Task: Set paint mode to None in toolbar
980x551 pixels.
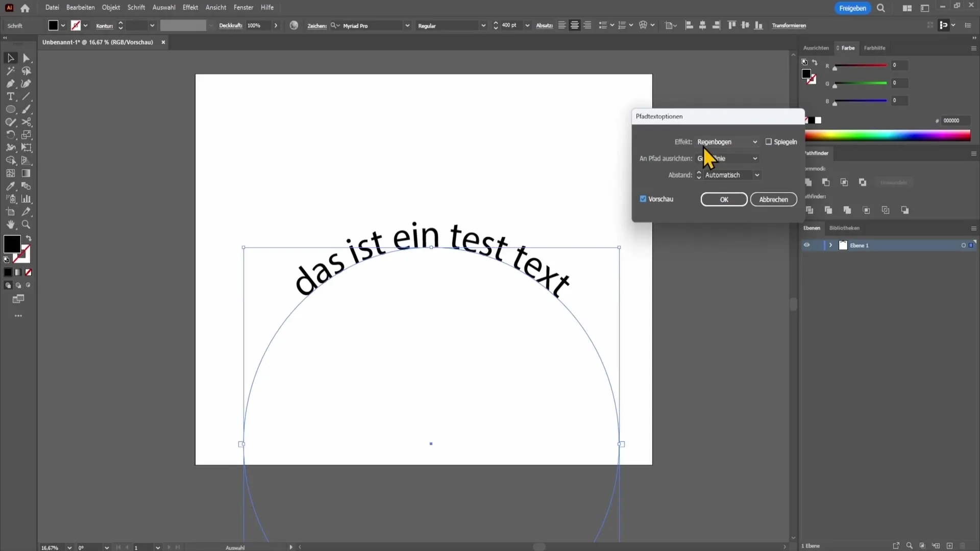Action: coord(29,272)
